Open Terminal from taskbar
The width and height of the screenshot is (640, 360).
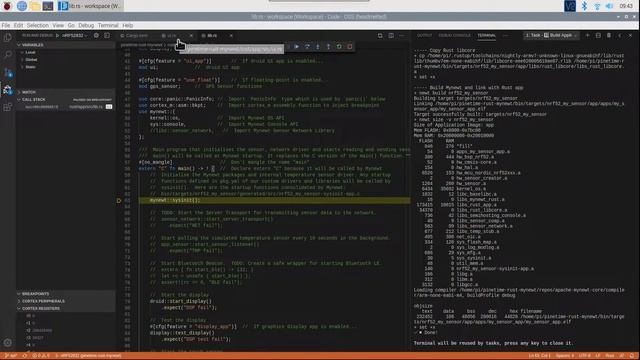[x=48, y=6]
